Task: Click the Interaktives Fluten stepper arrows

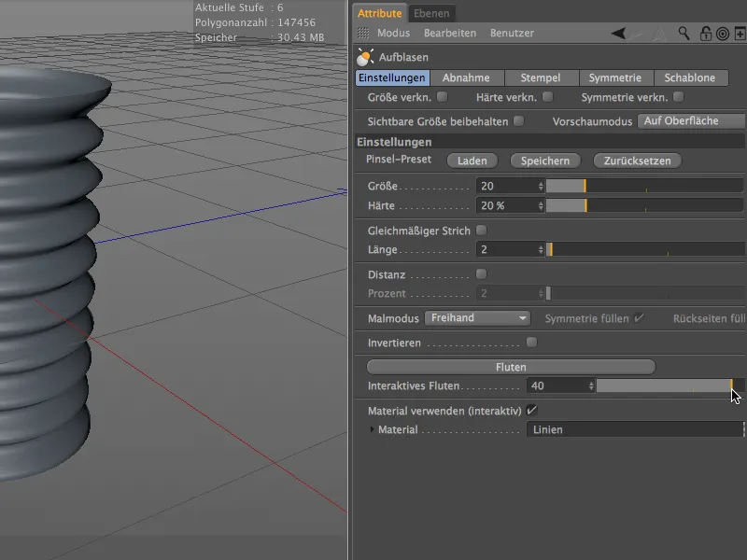Action: [591, 385]
